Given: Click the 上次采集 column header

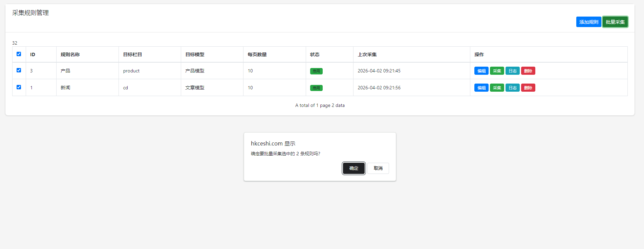Looking at the screenshot, I should (x=367, y=54).
